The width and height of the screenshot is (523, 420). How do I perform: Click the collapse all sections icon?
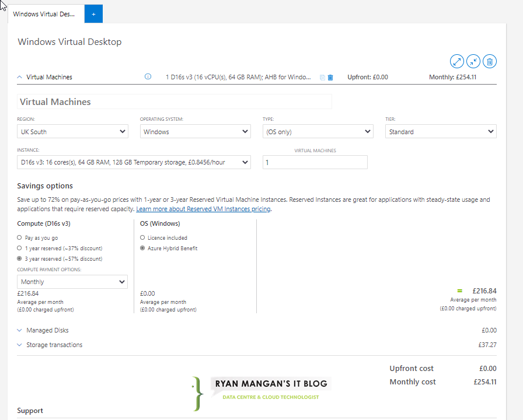click(473, 61)
